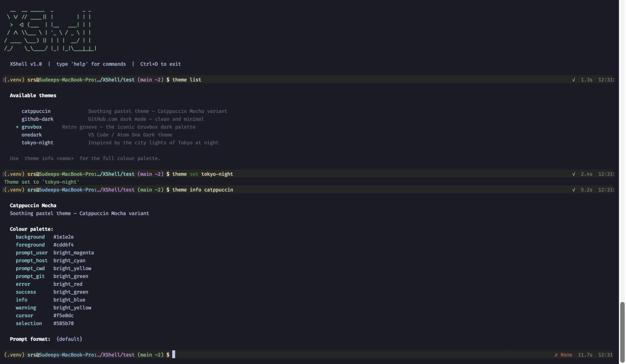Click the "theme set tokyo-night" command

coord(202,174)
